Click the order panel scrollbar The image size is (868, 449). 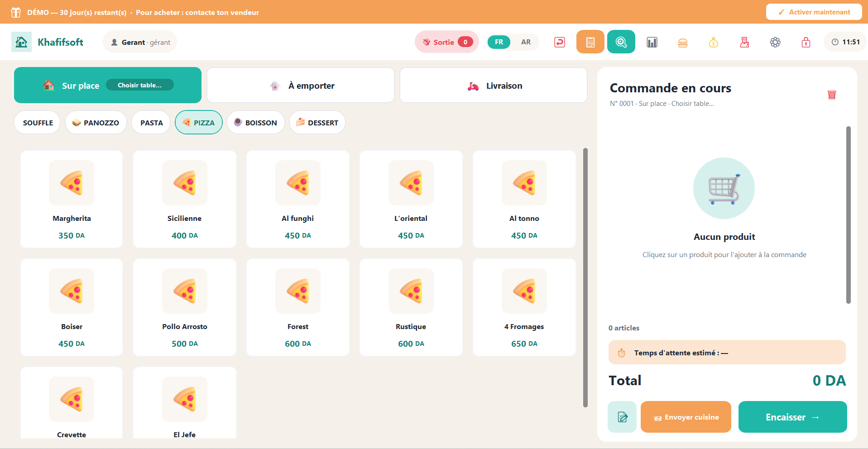click(849, 215)
